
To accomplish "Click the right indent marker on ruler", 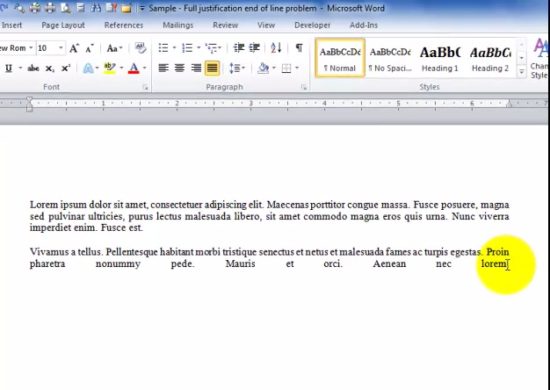I will (509, 103).
